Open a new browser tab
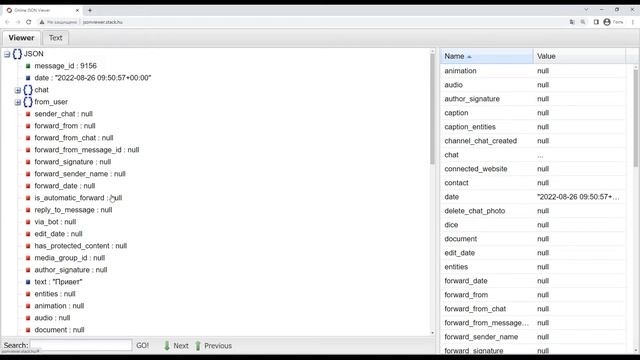The height and width of the screenshot is (360, 640). (x=90, y=10)
